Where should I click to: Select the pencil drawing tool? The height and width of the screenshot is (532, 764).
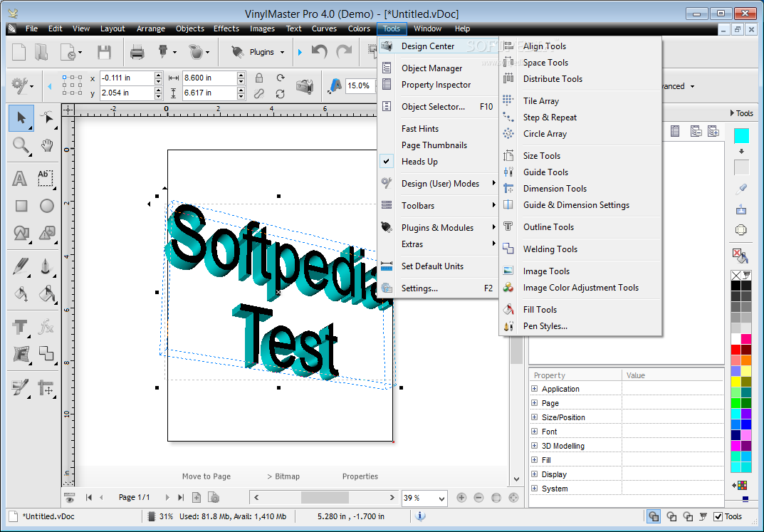click(x=21, y=266)
